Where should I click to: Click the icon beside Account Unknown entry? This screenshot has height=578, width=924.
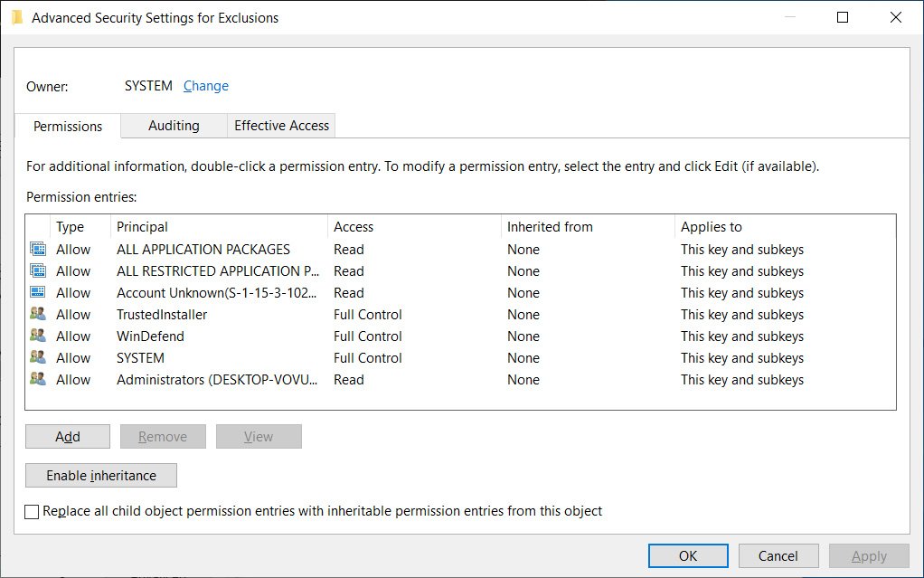tap(36, 292)
